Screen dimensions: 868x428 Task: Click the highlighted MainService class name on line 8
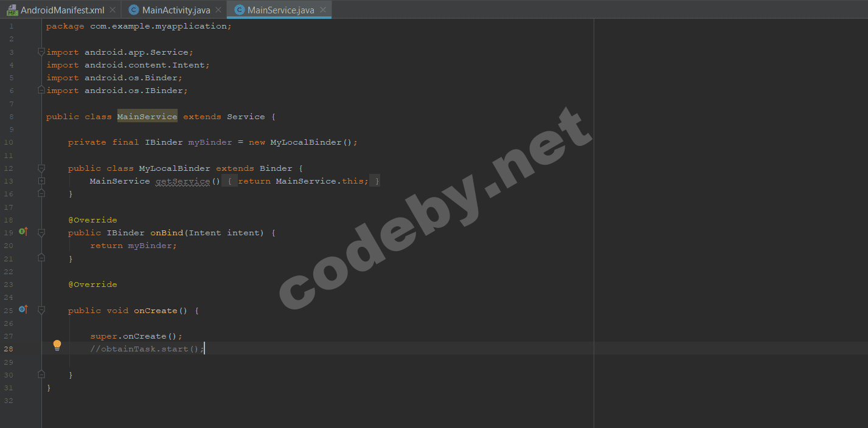click(147, 117)
